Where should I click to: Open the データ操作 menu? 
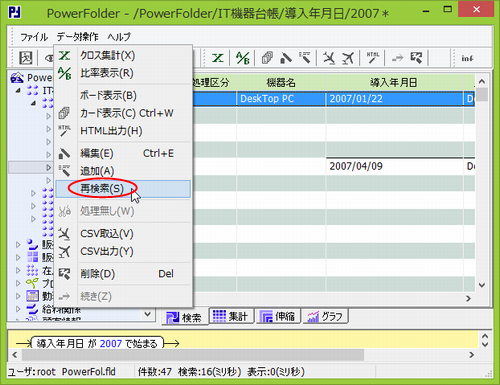point(77,37)
